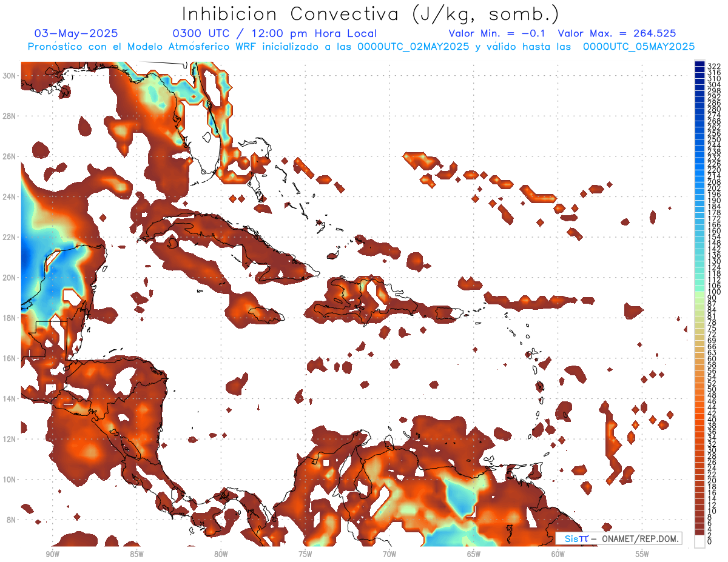
Task: Click the 20N latitude label
Action: 10,278
